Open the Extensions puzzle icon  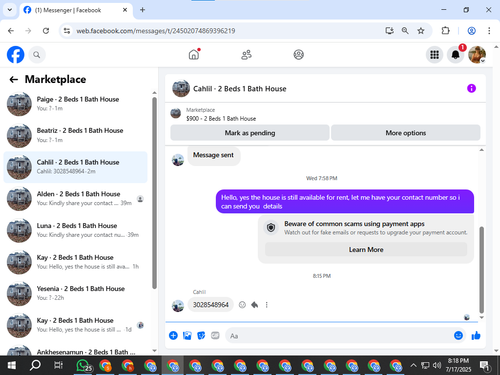[445, 31]
